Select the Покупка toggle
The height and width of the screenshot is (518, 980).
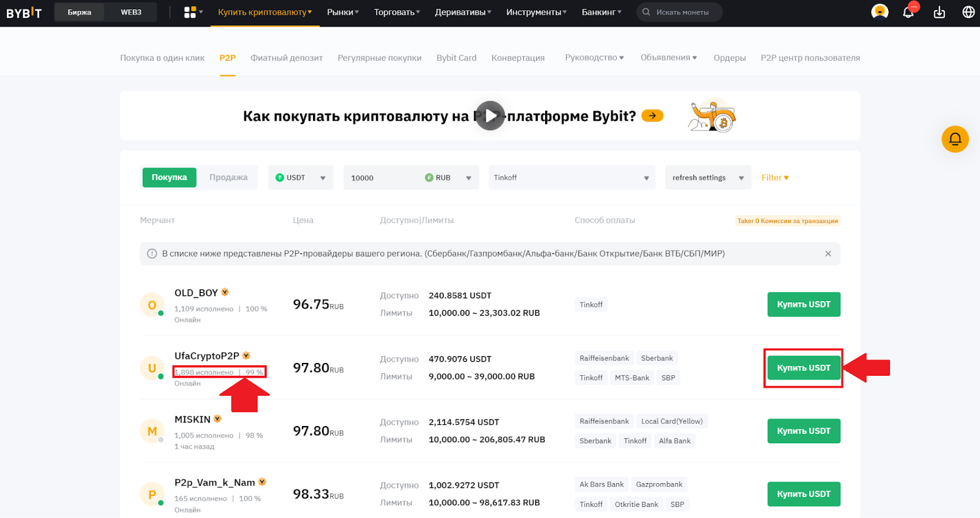[170, 177]
